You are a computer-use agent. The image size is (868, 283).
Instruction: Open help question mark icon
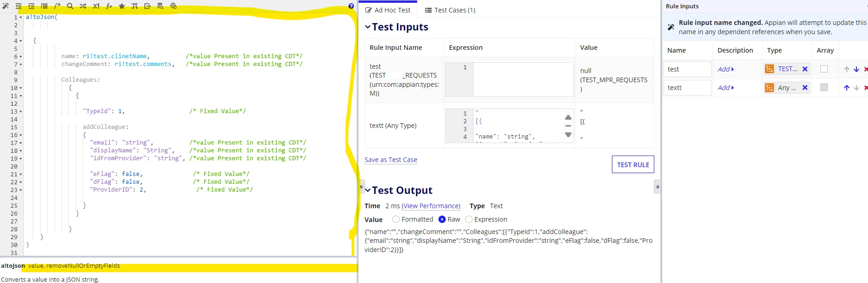pyautogui.click(x=351, y=6)
